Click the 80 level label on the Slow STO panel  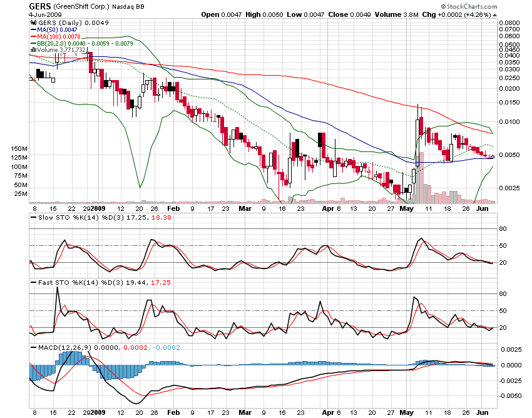pos(503,229)
